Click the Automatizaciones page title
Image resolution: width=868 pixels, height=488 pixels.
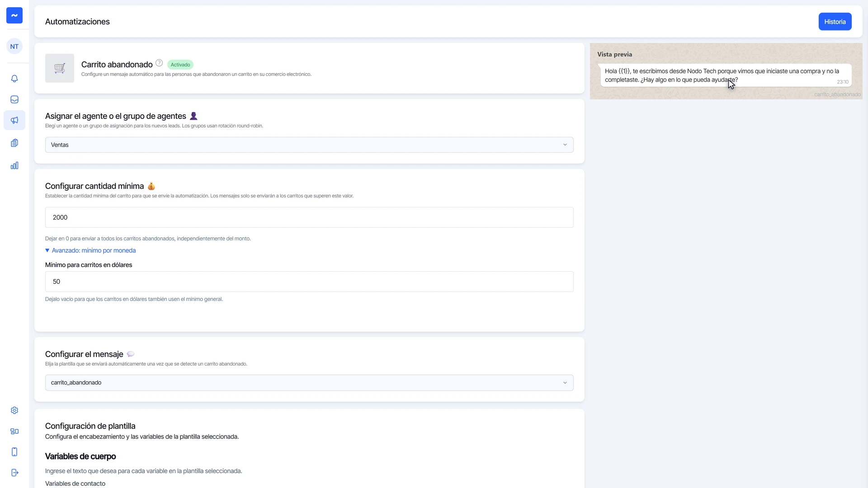[x=77, y=22]
